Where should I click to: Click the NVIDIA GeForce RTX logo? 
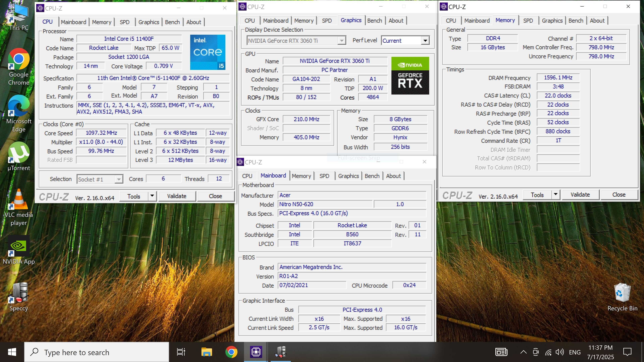pyautogui.click(x=410, y=75)
